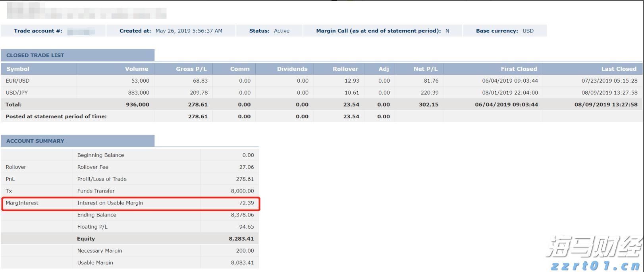Click the Floating P/L value -94.65
Screen dimensions: 644x272
[x=245, y=227]
